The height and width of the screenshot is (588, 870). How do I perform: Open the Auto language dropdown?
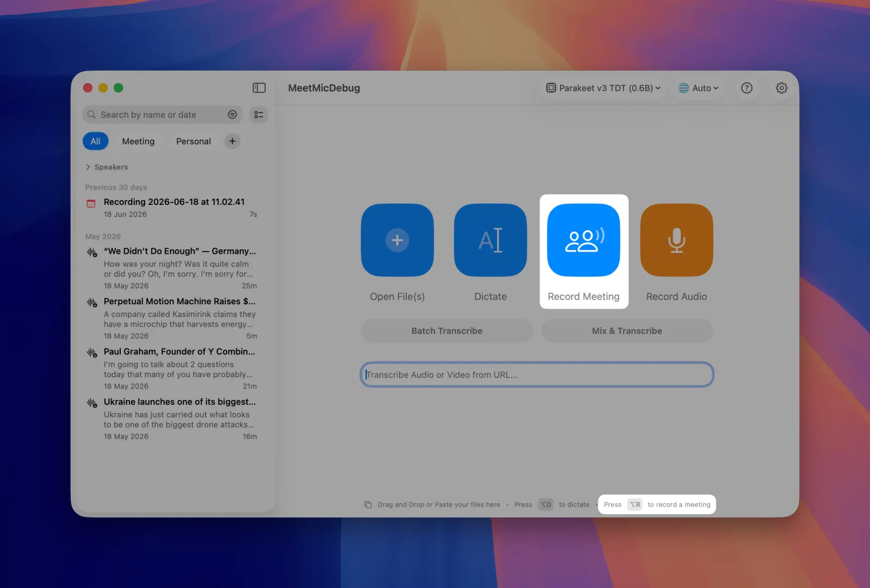(x=699, y=88)
